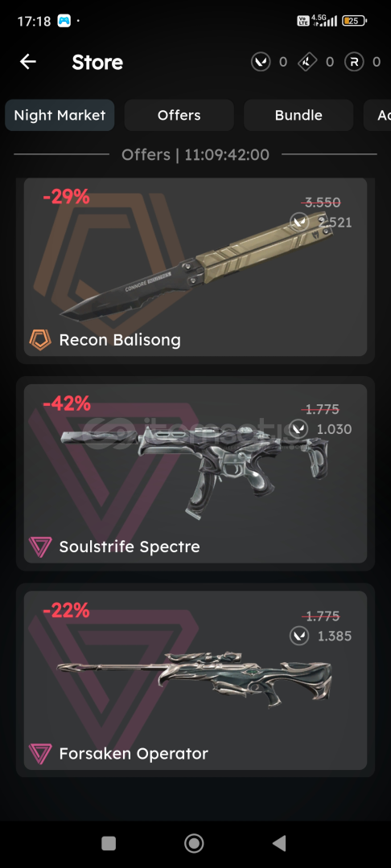Tap the Kingdom Credits currency icon
This screenshot has height=868, width=391.
point(307,61)
